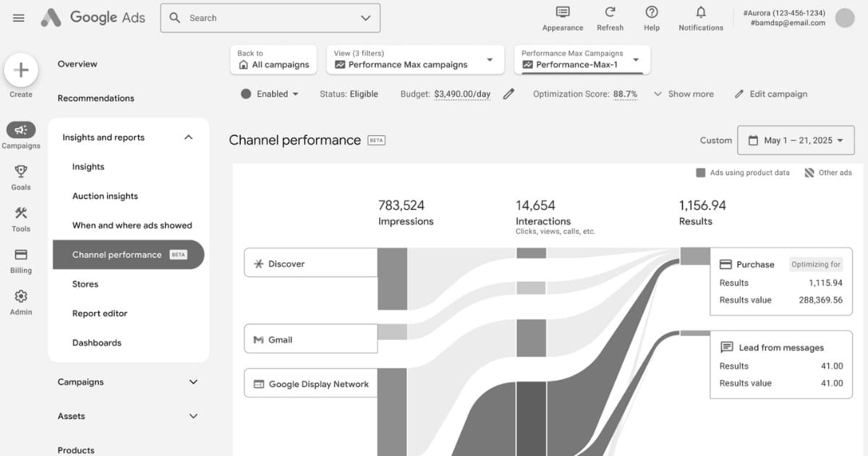Open Products in the sidebar
Screen dimensions: 868x456
click(76, 450)
